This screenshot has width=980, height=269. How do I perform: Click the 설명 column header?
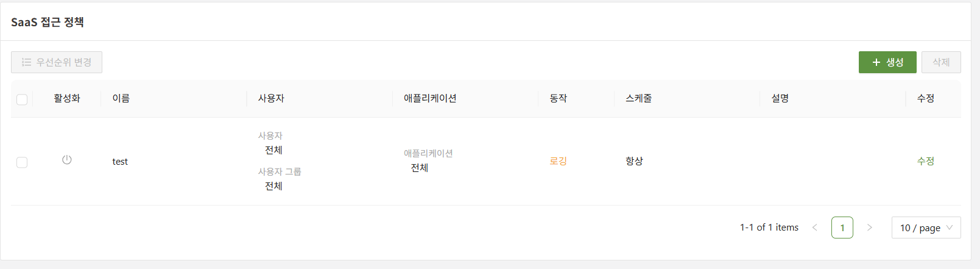pos(780,98)
